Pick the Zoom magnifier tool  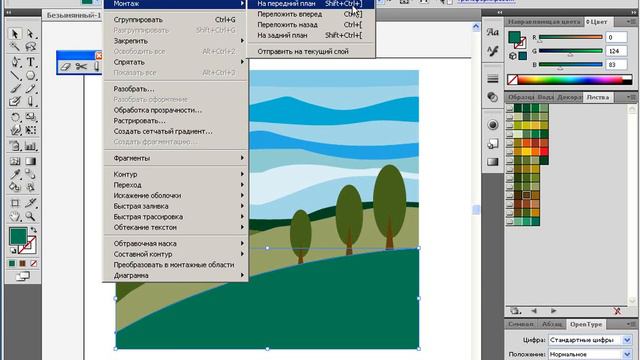click(x=30, y=216)
